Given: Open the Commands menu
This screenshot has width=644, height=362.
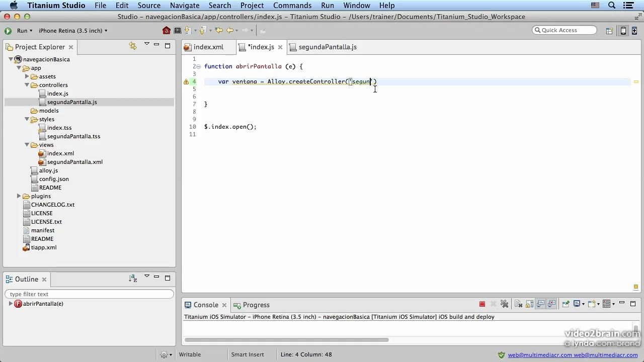Looking at the screenshot, I should pyautogui.click(x=292, y=6).
